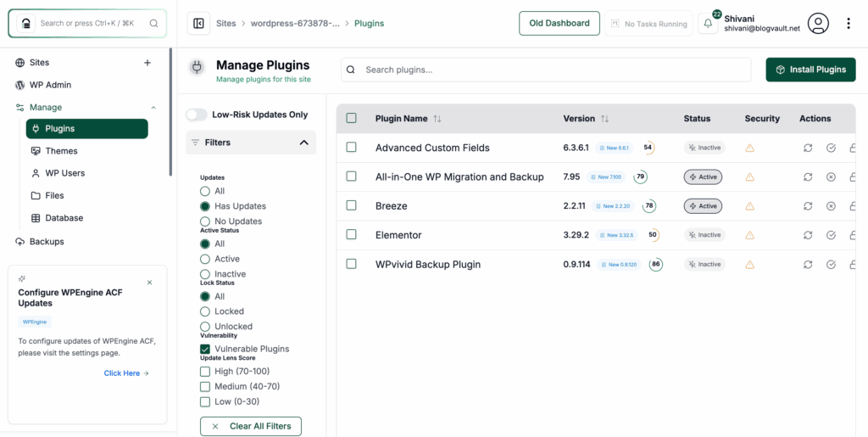Sort by Version arrows
Viewport: 868px width, 437px height.
[604, 119]
